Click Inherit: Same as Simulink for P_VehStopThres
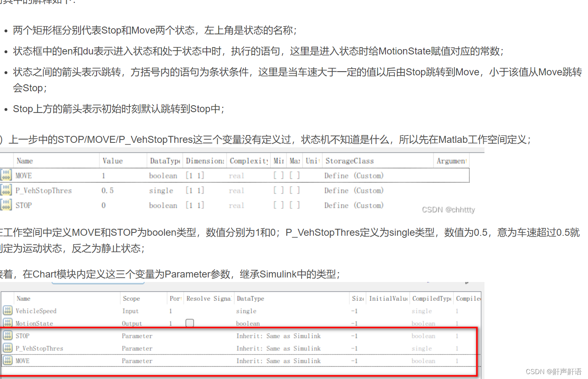This screenshot has width=588, height=379. (278, 348)
